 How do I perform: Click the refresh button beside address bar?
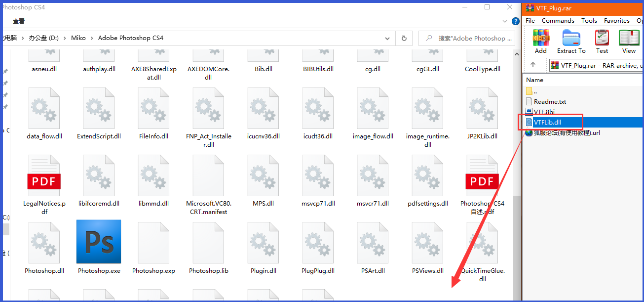point(404,38)
